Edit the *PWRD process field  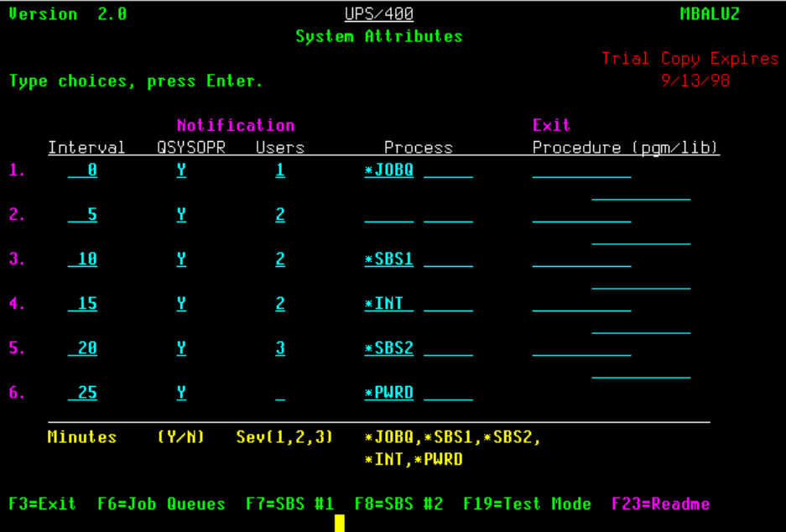point(389,393)
